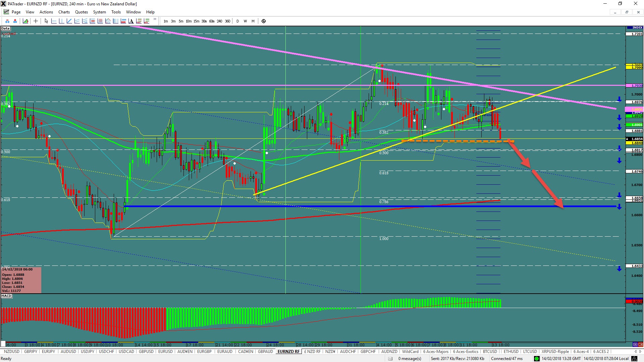Choose the second Fibonacci levels tool
The height and width of the screenshot is (362, 644).
click(100, 21)
